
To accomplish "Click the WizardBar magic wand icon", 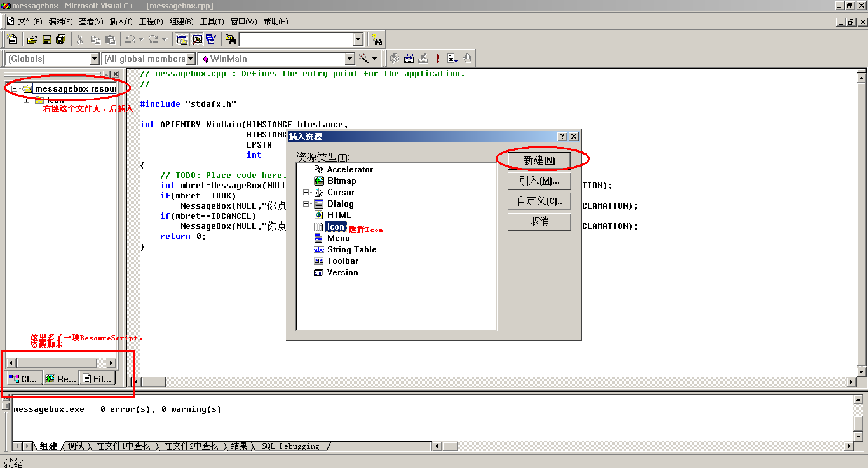I will click(x=363, y=59).
